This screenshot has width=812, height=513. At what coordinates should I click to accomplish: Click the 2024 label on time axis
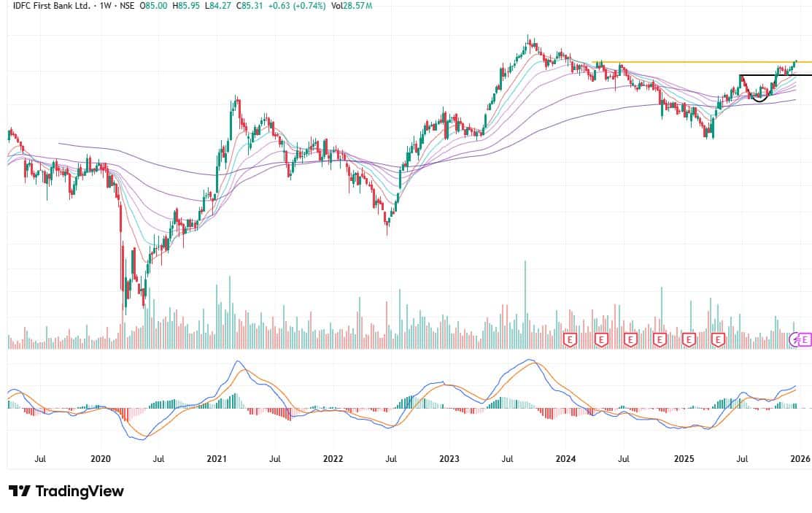click(x=565, y=458)
